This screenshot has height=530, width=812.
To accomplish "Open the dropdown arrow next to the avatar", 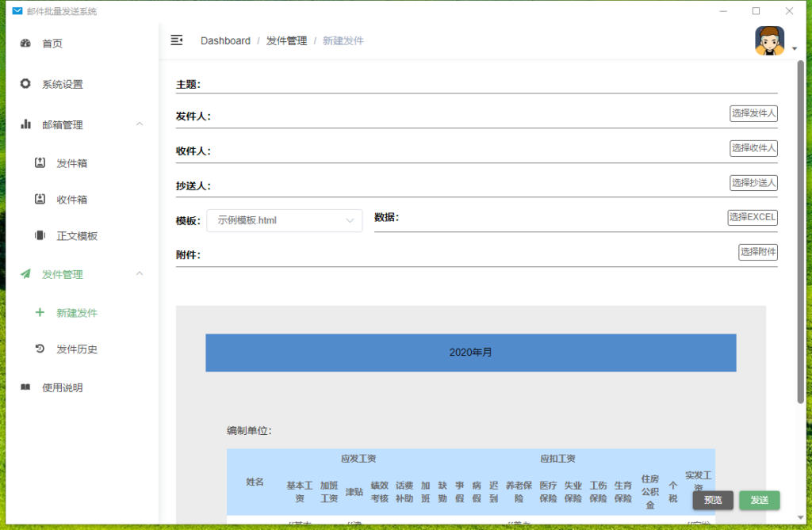I will click(x=793, y=48).
